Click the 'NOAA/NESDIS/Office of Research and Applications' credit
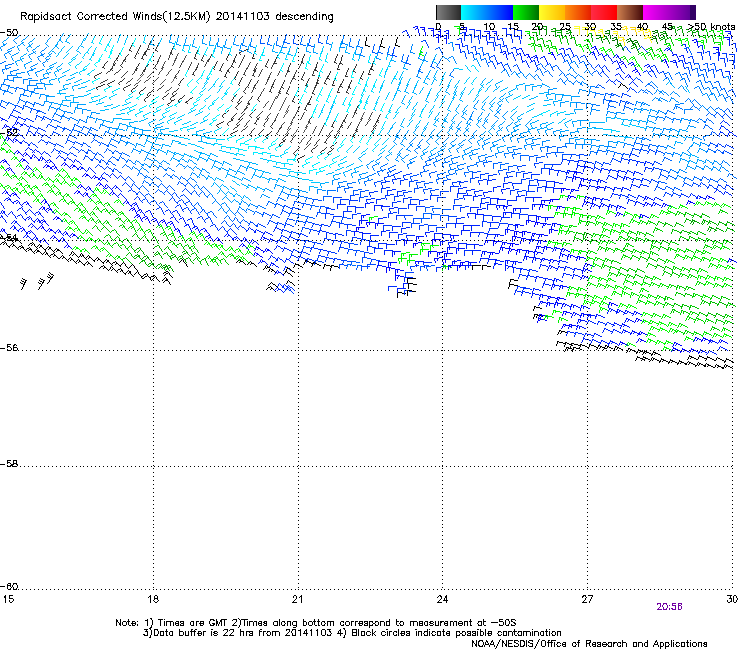This screenshot has height=650, width=740. pyautogui.click(x=589, y=644)
